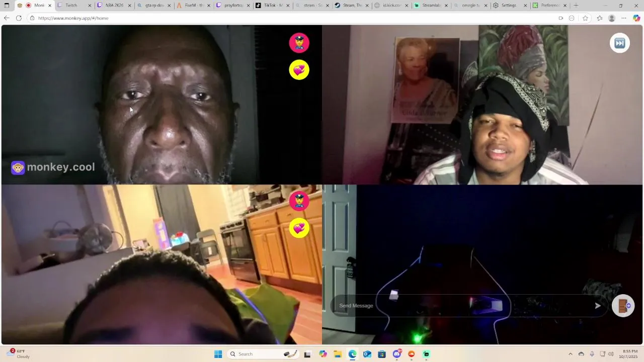Open tab actions menu icon
Screen dimensions: 644x362
coord(7,6)
